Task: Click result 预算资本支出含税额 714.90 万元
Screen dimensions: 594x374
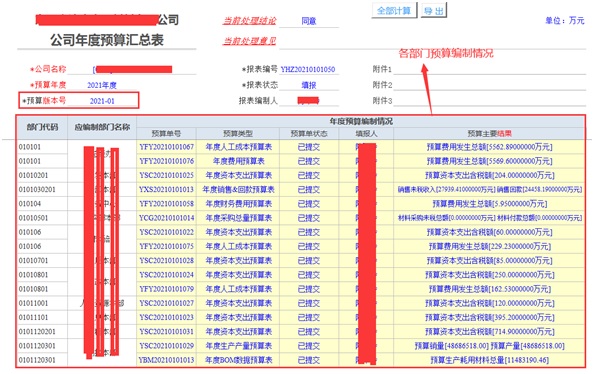Action: point(489,332)
